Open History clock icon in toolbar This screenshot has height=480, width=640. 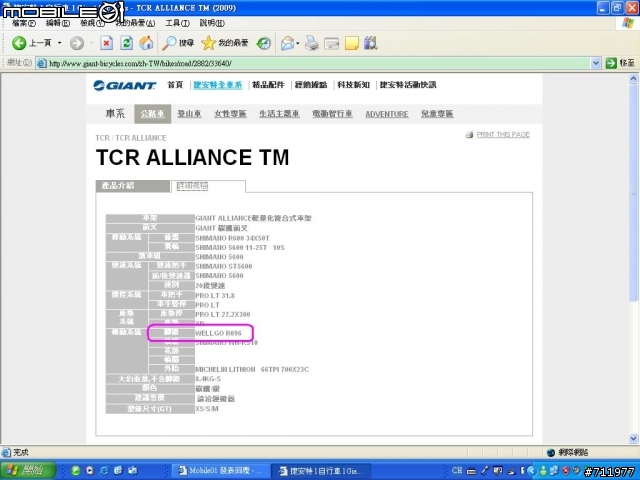(264, 43)
